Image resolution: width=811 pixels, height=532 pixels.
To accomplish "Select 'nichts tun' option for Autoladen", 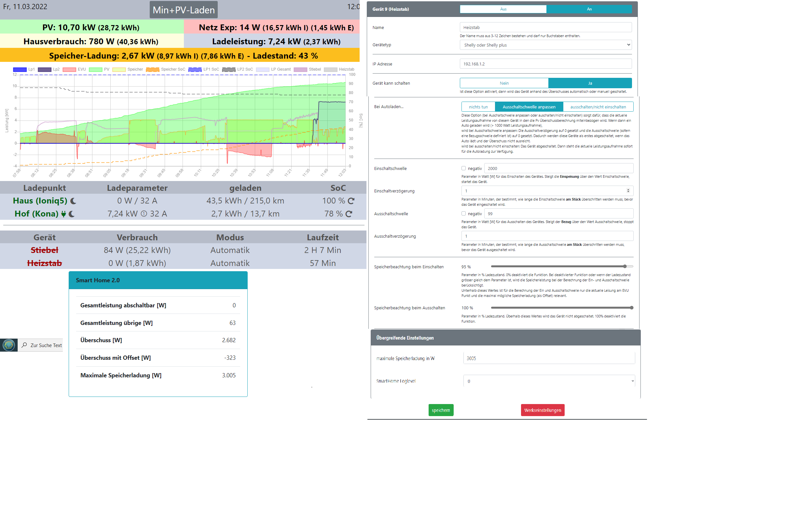I will point(478,107).
